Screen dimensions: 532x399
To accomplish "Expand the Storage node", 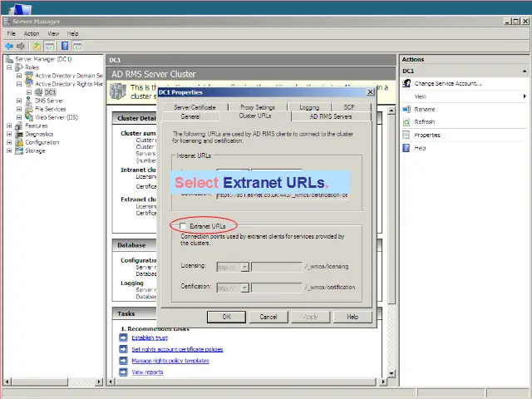I will pyautogui.click(x=9, y=150).
